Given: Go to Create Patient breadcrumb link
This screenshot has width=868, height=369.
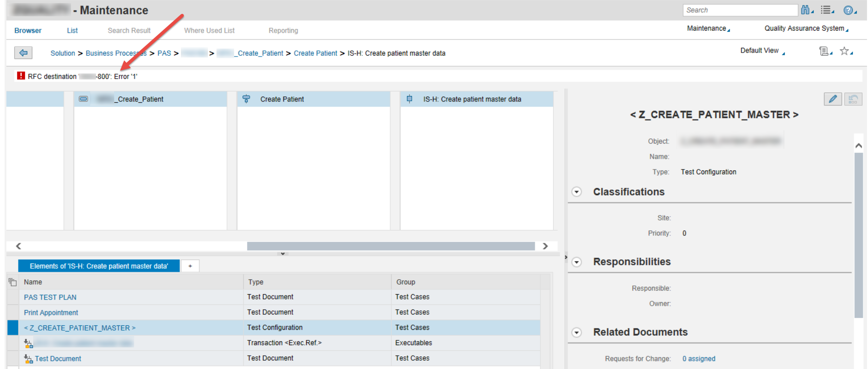Looking at the screenshot, I should point(315,53).
